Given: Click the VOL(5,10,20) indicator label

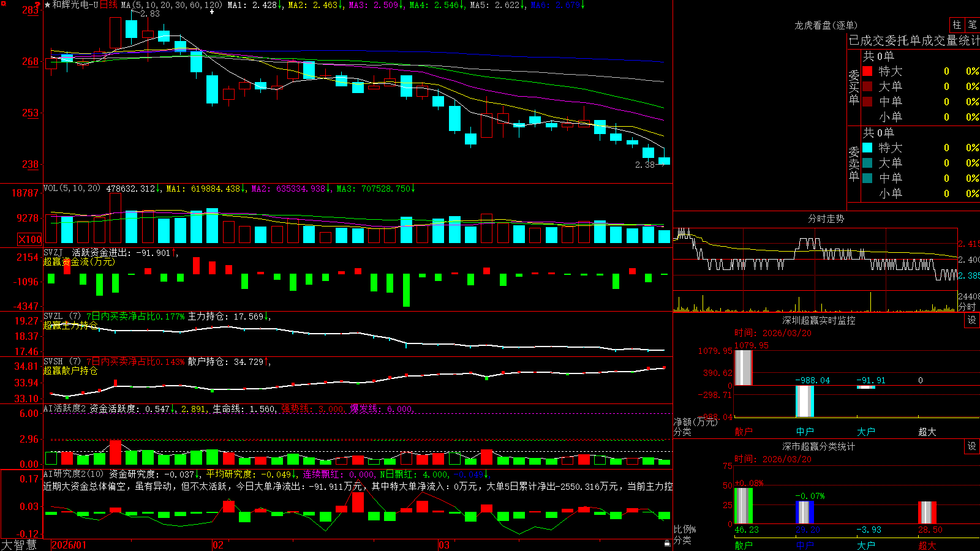Looking at the screenshot, I should pos(72,188).
